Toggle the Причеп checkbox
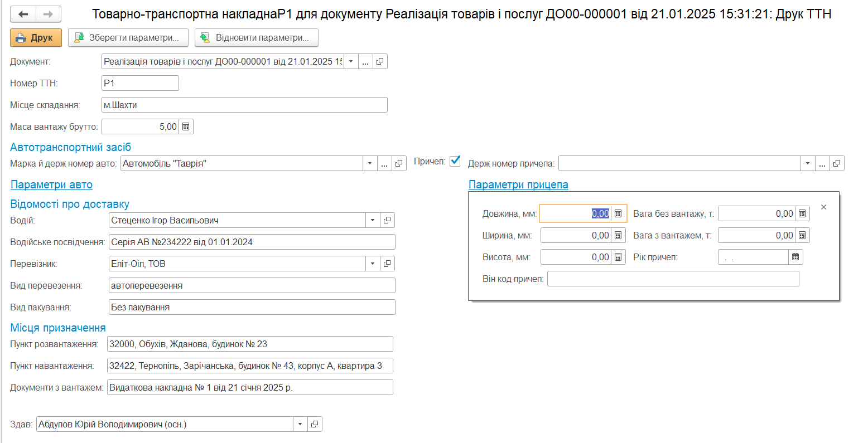Screen dimensions: 868x443 coord(455,161)
